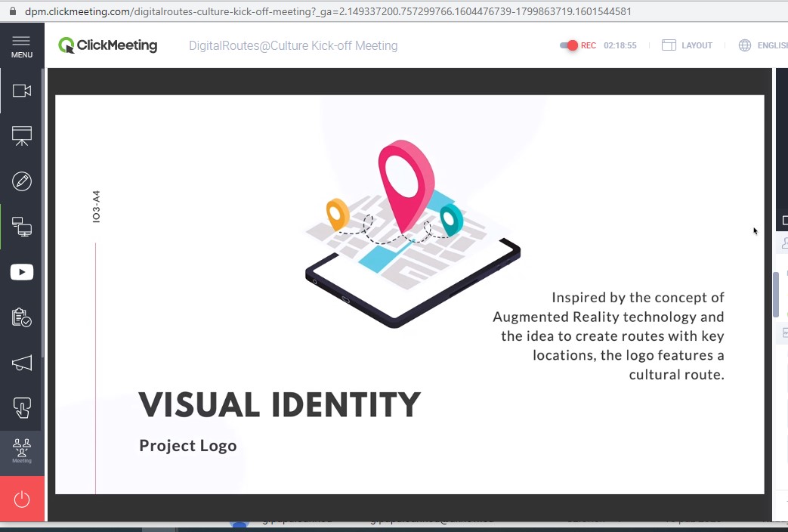Click the browser address bar URL
This screenshot has height=532, width=788.
328,11
